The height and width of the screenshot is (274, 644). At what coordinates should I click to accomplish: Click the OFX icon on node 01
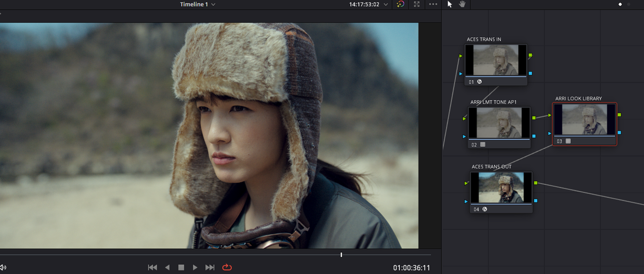(479, 82)
